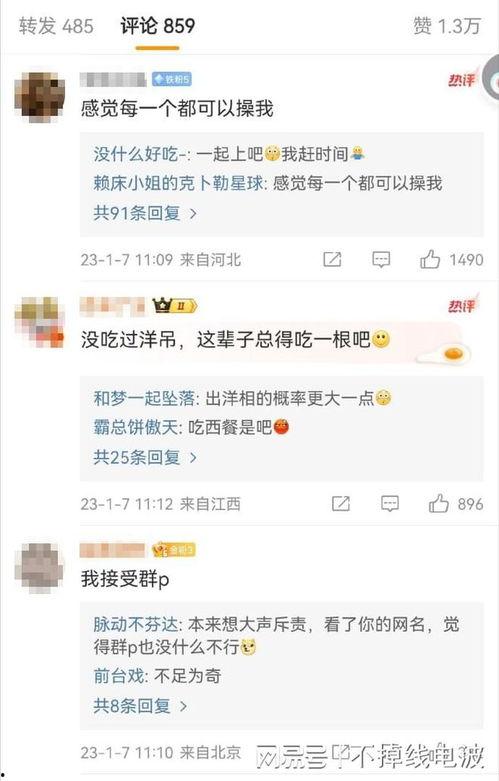This screenshot has height=781, width=499.
Task: Open profile of 脉动不芬达
Action: [x=135, y=624]
